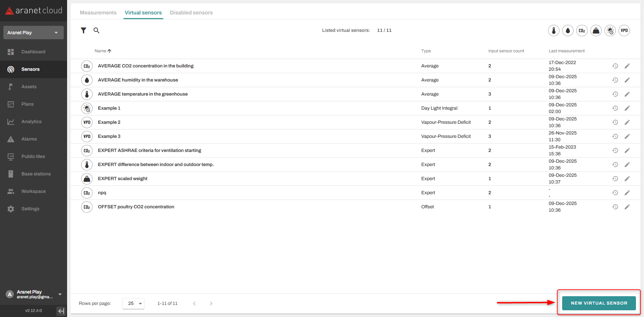Viewport: 644px width, 317px height.
Task: Open the rows per page dropdown
Action: [133, 304]
